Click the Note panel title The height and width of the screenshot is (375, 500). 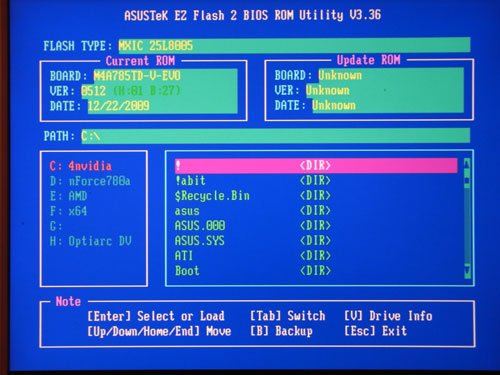pos(68,301)
